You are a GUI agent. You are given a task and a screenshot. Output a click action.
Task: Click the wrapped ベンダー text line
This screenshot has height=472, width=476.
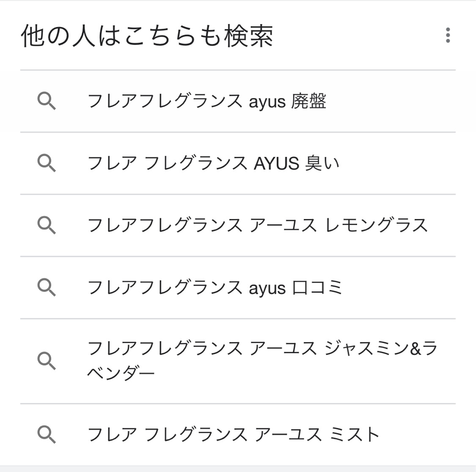pos(121,374)
